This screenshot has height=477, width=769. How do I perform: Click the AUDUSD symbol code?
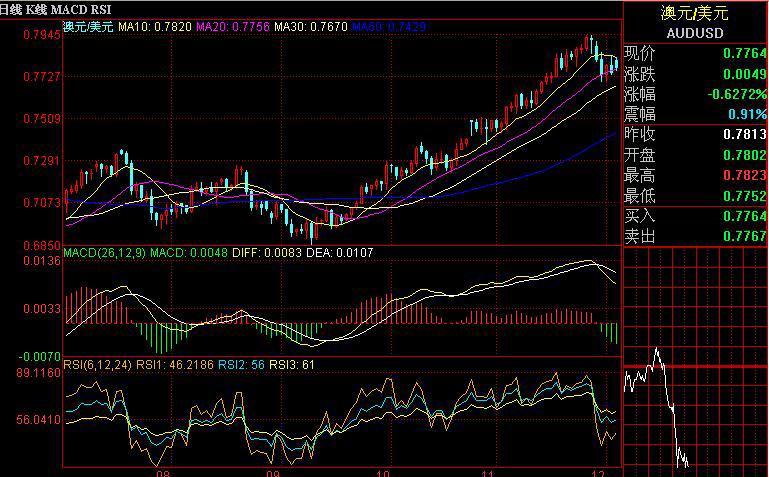695,33
